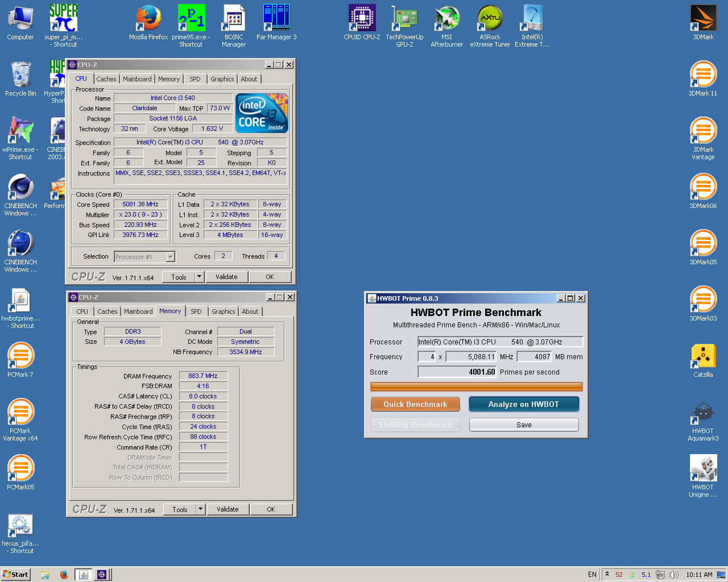
Task: Click the Windows Explorer taskbar icon
Action: [45, 575]
